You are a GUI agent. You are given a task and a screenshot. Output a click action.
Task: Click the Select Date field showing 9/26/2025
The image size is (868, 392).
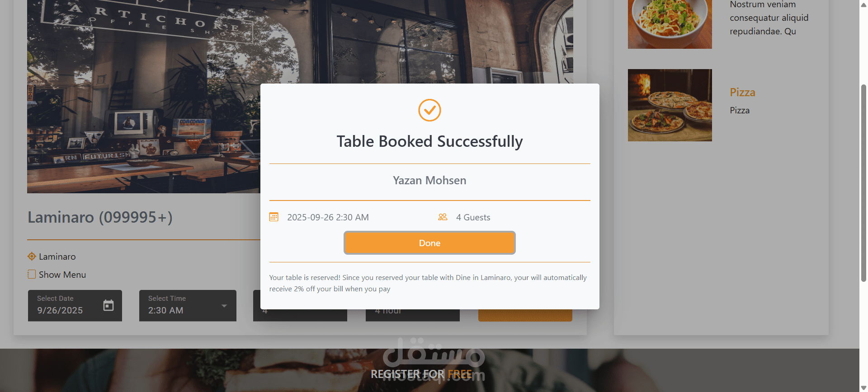[75, 306]
